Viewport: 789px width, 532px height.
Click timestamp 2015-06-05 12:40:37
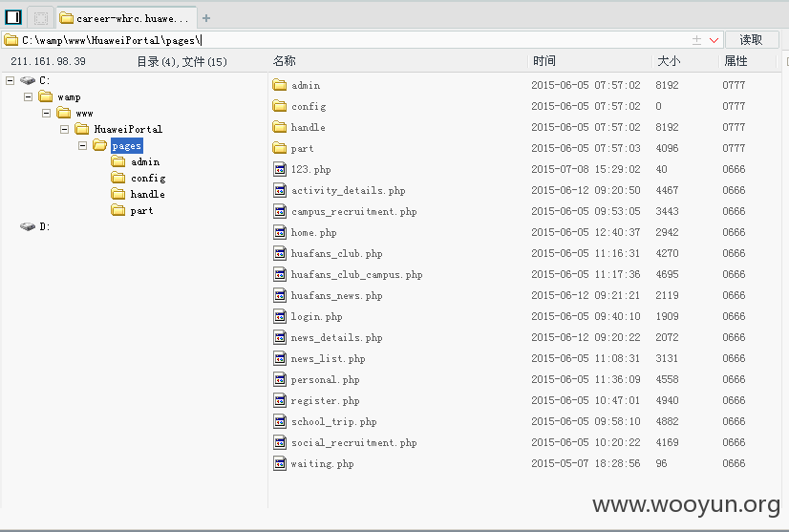click(x=586, y=232)
